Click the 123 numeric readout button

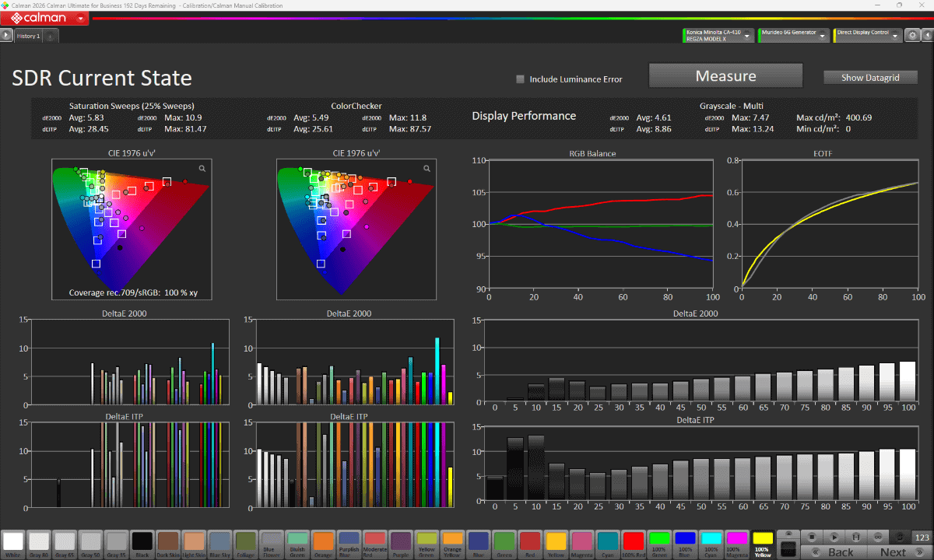pyautogui.click(x=922, y=537)
